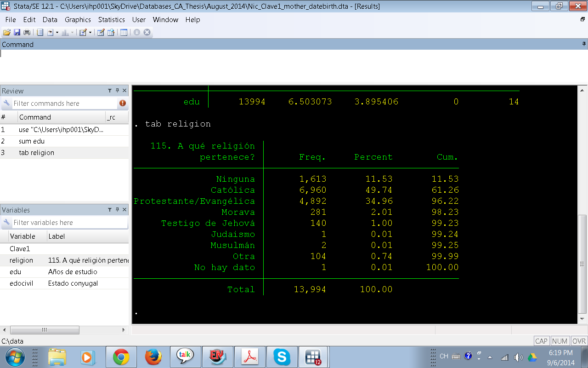Open Skype from the taskbar
The image size is (588, 368).
click(x=282, y=357)
